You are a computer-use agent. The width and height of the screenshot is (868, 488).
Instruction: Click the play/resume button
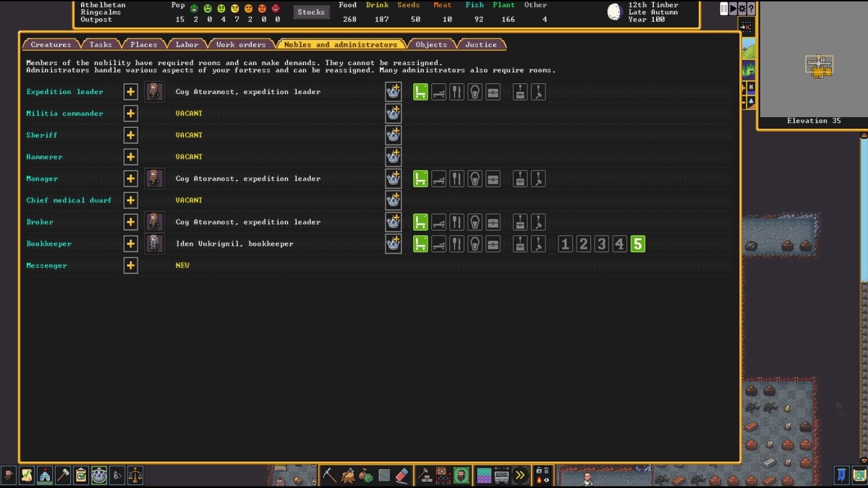tap(733, 9)
